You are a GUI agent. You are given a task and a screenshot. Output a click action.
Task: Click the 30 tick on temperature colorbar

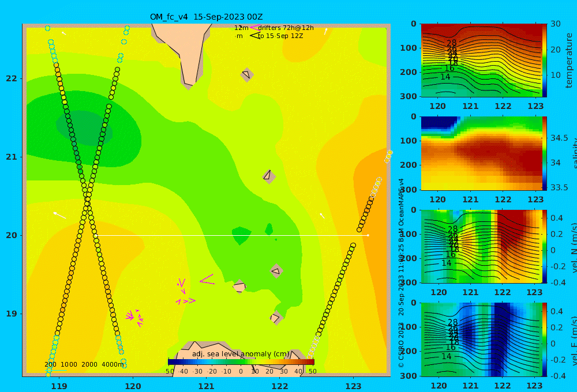point(556,24)
